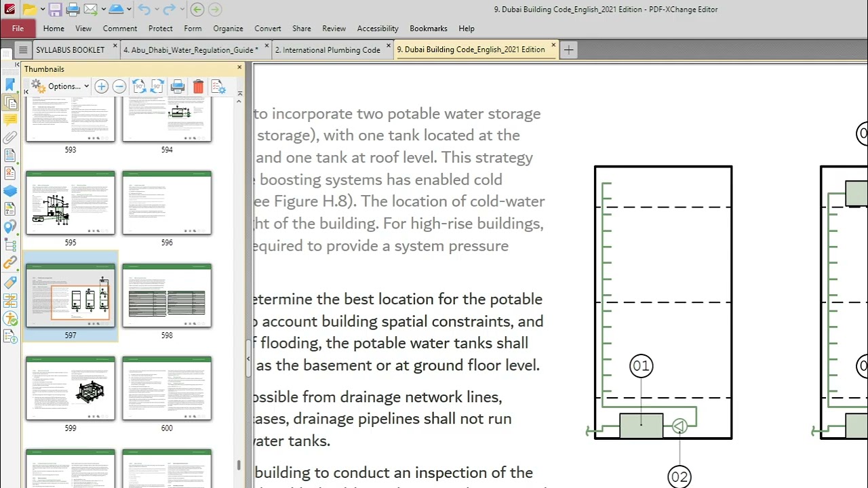Open the Accessibility check pane icon
The width and height of the screenshot is (868, 488).
point(10,318)
